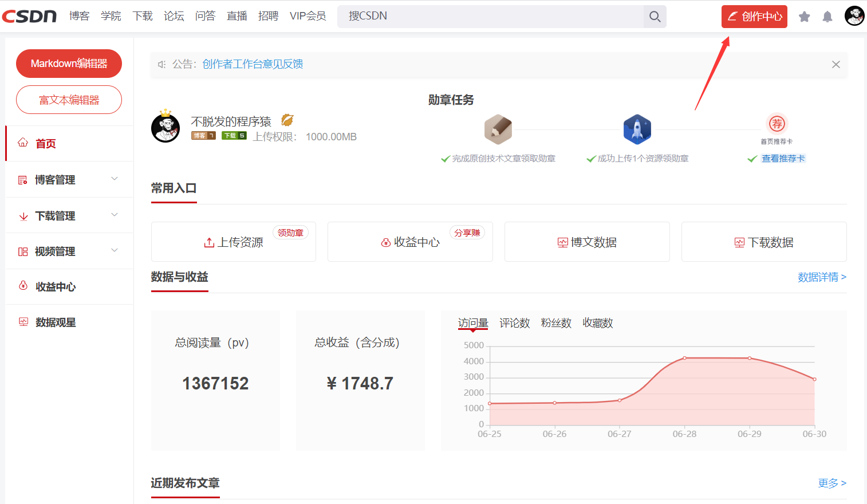Click the CSDN logo
867x504 pixels.
point(29,16)
